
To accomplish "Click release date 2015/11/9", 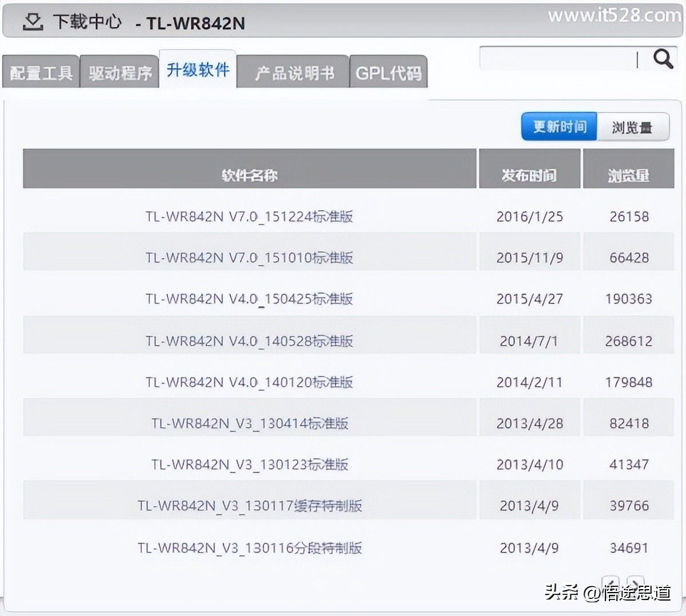I will click(x=529, y=258).
